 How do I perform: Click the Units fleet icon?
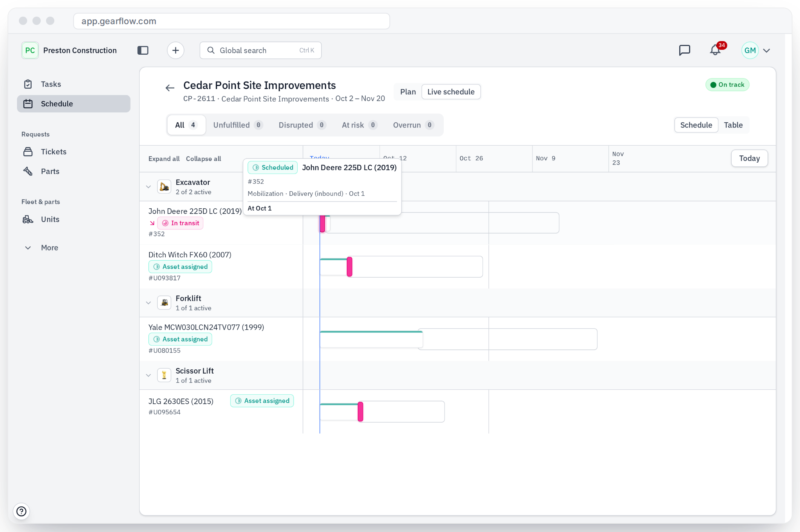(28, 219)
